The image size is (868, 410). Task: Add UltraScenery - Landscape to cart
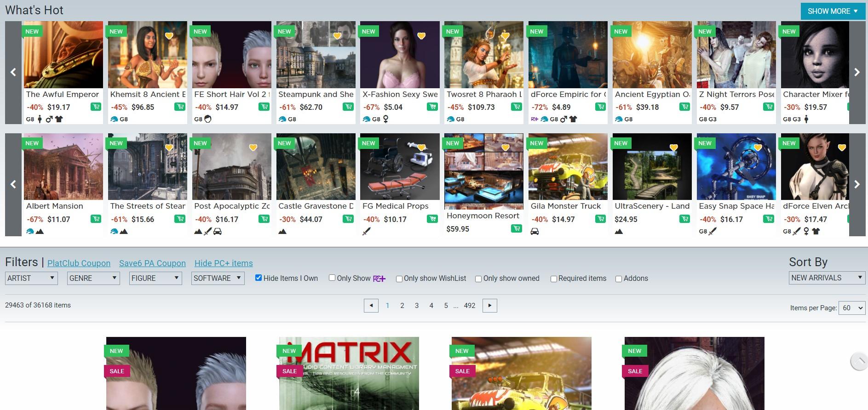coord(685,219)
